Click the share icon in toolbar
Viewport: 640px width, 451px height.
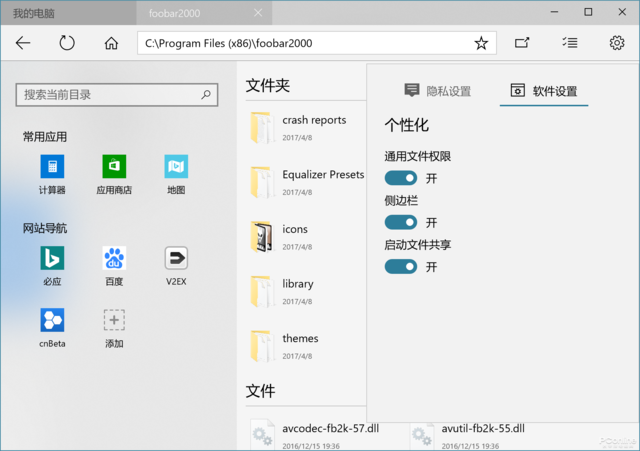(x=522, y=42)
